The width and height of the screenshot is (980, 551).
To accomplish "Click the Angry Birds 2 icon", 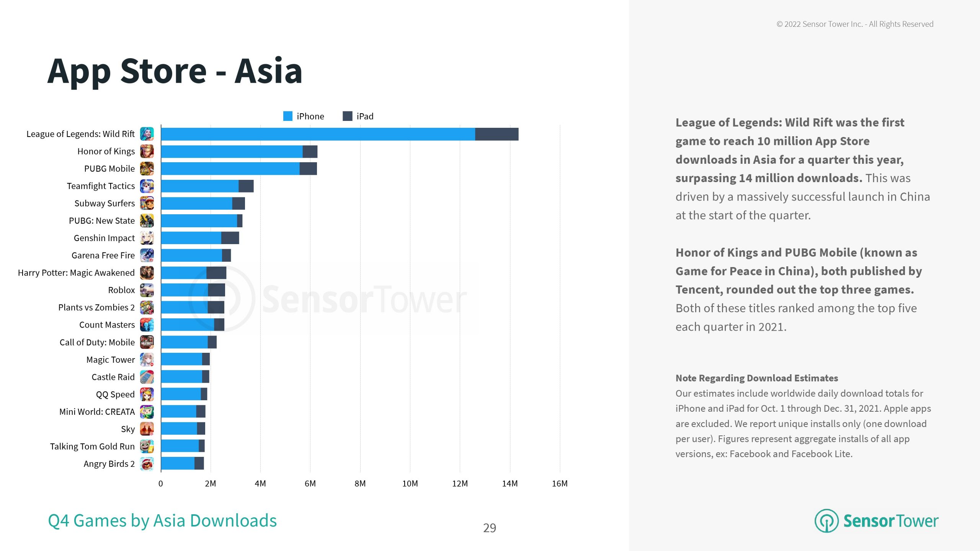I will (x=147, y=464).
